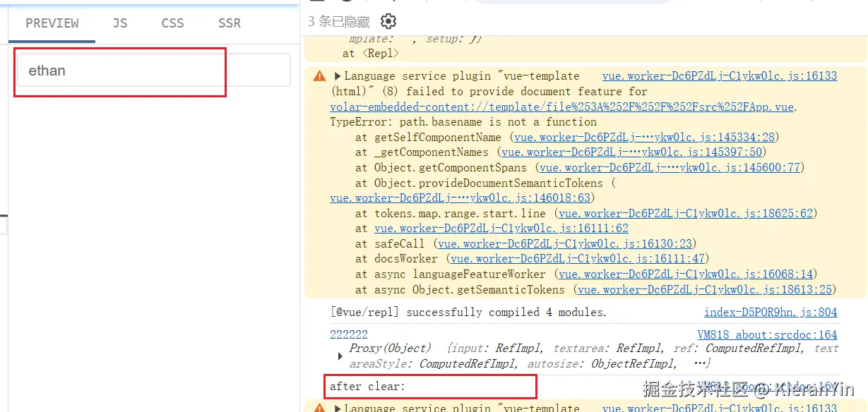Click the 3 条已隐藏 hidden messages label
The height and width of the screenshot is (412, 868).
click(339, 22)
